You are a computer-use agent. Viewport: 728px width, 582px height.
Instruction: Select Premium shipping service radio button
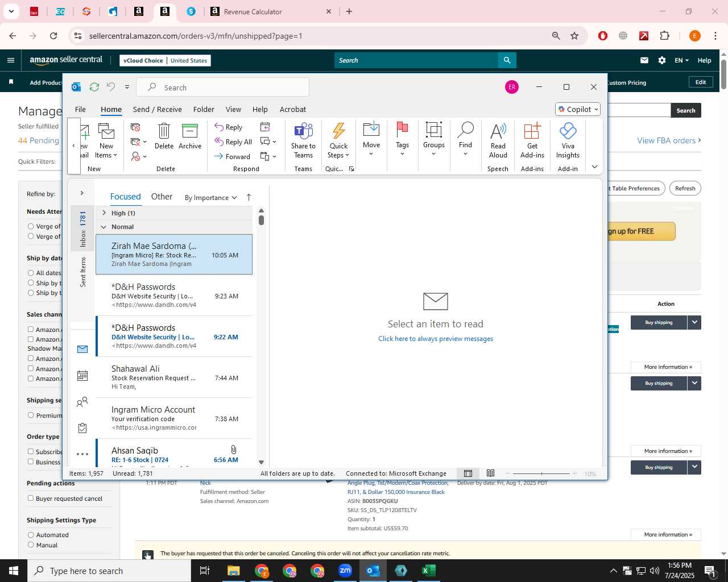[31, 415]
